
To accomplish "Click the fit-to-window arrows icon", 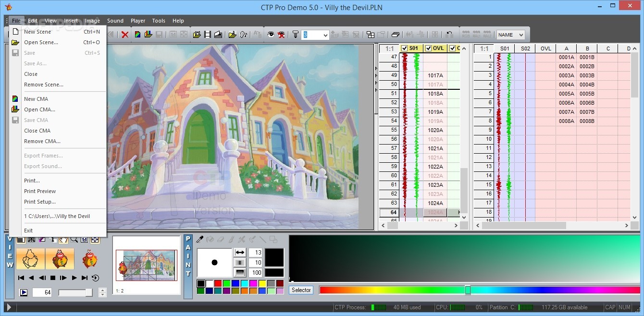I will click(x=95, y=239).
